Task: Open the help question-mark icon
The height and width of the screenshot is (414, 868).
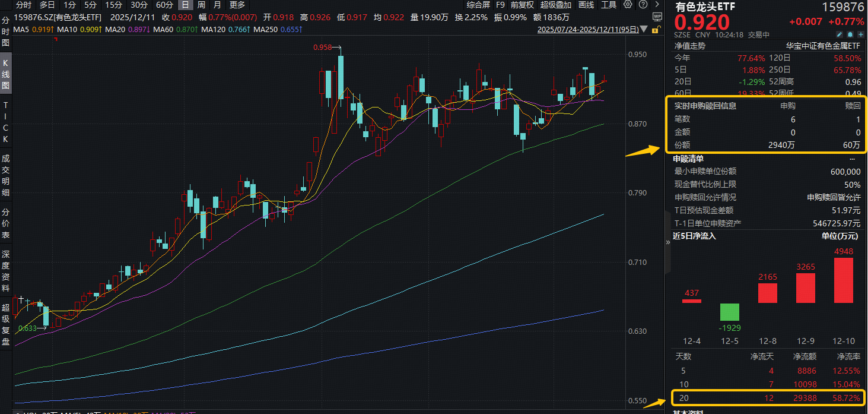Action: pyautogui.click(x=643, y=5)
